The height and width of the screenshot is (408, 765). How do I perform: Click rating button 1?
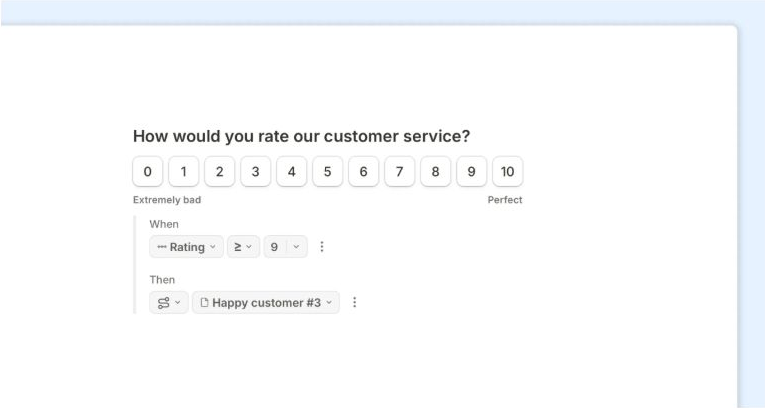pyautogui.click(x=183, y=171)
